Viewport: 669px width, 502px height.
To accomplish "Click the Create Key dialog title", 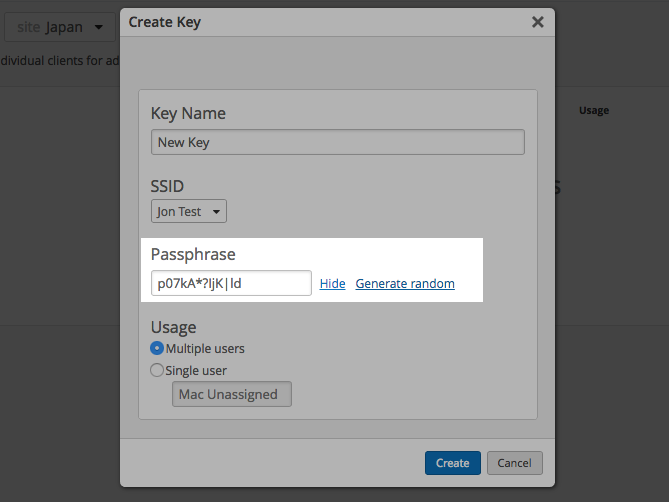I will point(163,21).
